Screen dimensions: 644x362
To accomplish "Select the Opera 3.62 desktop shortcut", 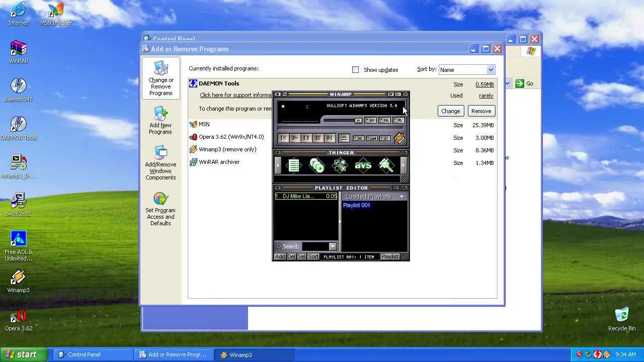I will click(x=19, y=320).
